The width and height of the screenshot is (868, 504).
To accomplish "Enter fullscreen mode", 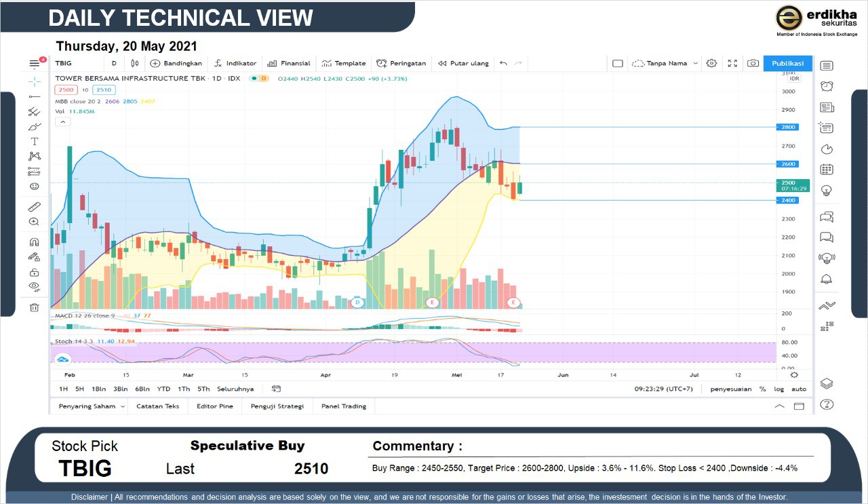I will click(x=732, y=63).
